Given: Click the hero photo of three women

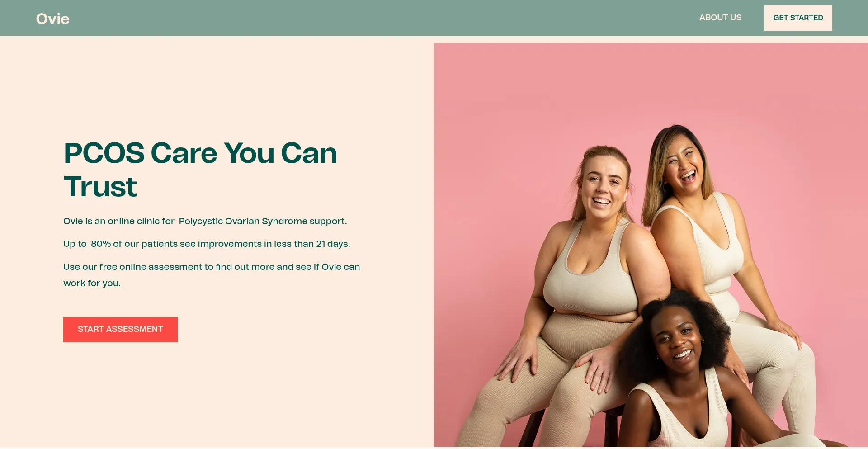Looking at the screenshot, I should 651,245.
